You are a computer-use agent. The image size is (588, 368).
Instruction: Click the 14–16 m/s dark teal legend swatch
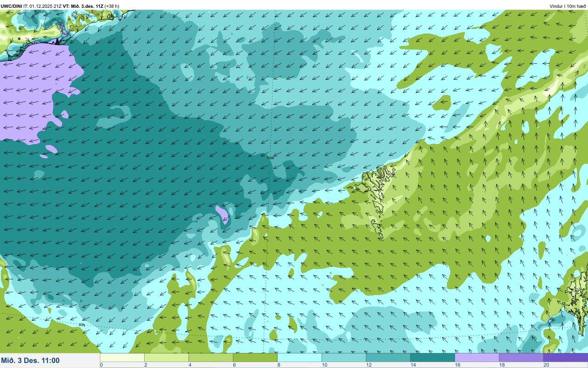(x=432, y=357)
